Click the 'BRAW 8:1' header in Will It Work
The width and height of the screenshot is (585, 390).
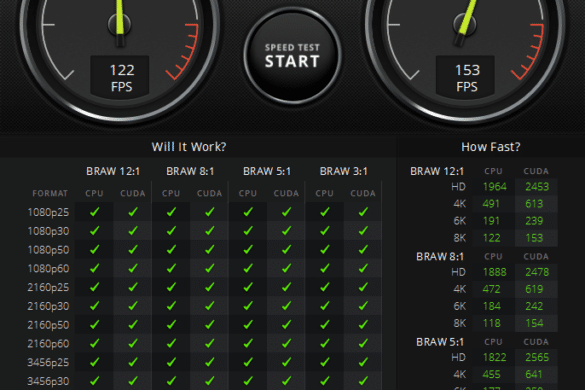(x=190, y=171)
